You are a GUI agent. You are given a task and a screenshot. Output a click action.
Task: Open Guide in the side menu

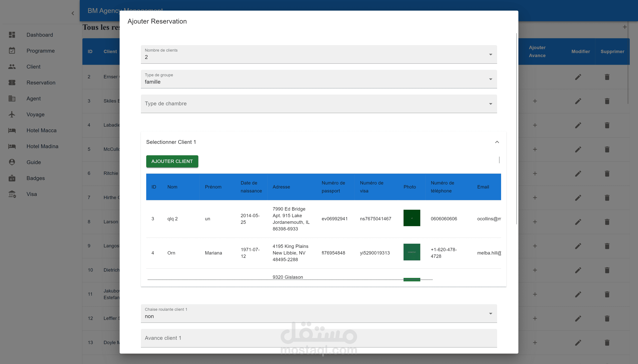34,162
